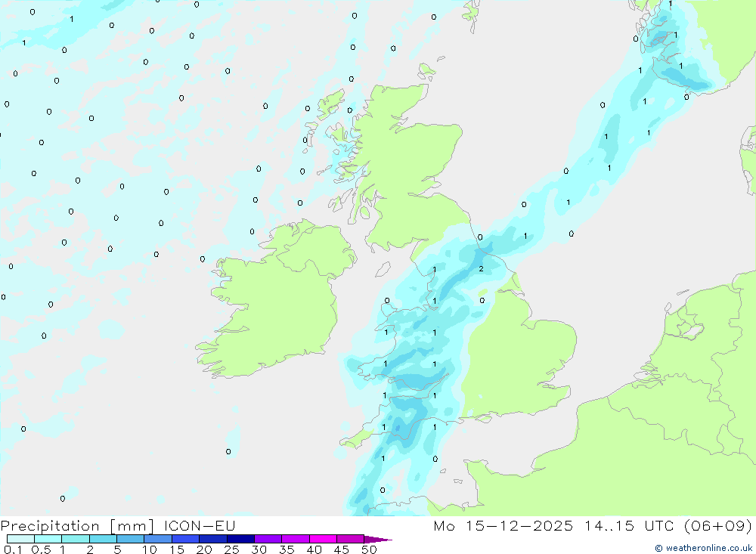756x554 pixels.
Task: Click the 35–40 mm purple legend swatch
Action: pos(295,539)
